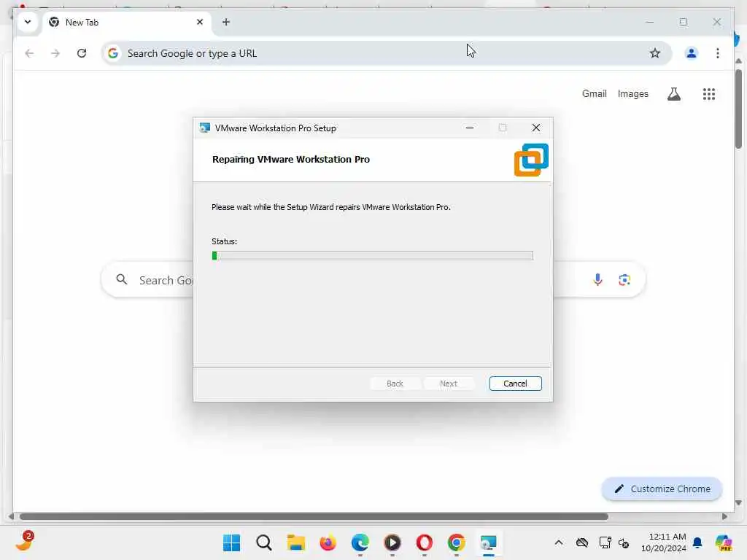Show hidden system tray icons
This screenshot has height=560, width=747.
559,542
